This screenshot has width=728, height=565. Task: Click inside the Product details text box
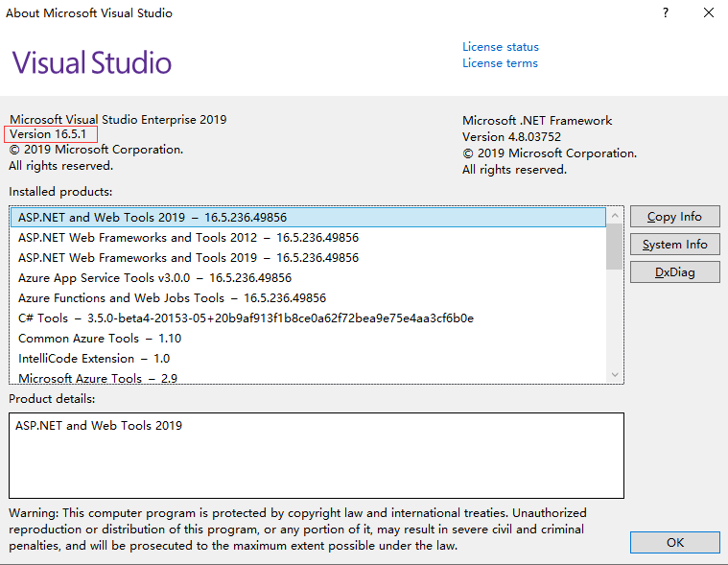[x=317, y=456]
